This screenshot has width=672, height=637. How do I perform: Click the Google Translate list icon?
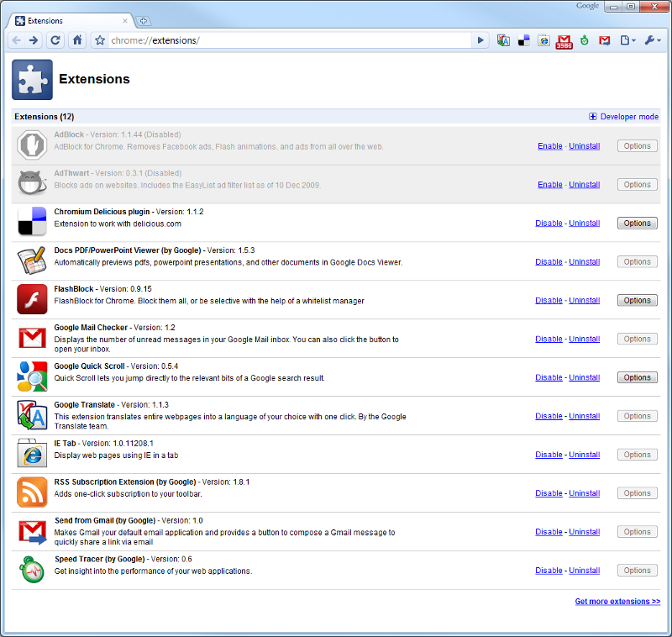pyautogui.click(x=32, y=415)
